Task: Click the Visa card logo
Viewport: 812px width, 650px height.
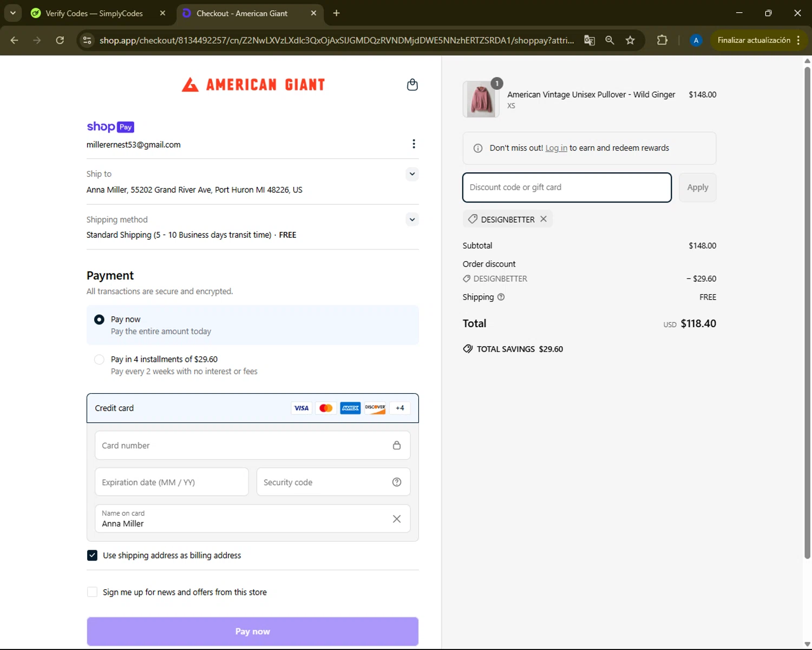Action: (302, 408)
